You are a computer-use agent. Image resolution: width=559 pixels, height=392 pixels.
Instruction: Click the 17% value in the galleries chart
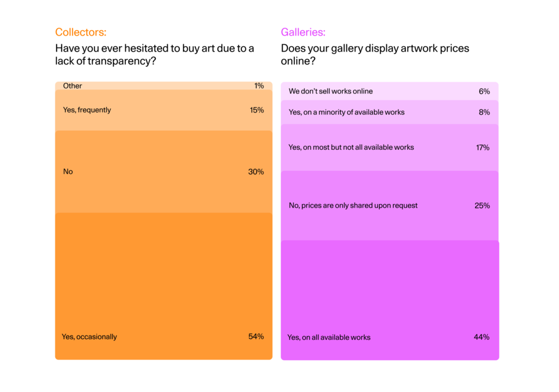tap(482, 147)
